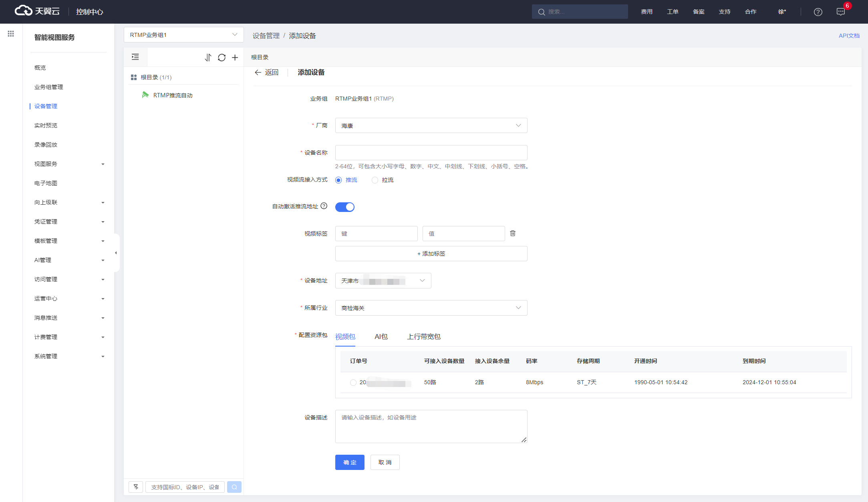
Task: Open the apps grid icon at top-left
Action: (x=11, y=34)
